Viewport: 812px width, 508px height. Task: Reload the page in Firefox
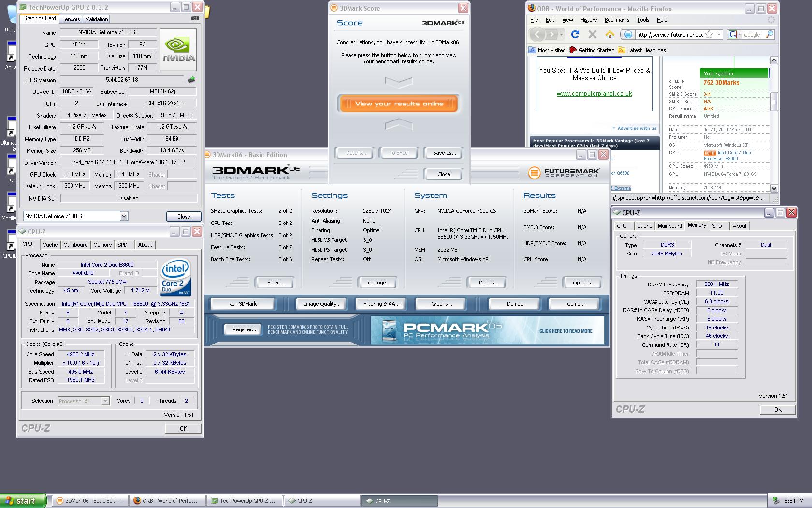tap(575, 34)
